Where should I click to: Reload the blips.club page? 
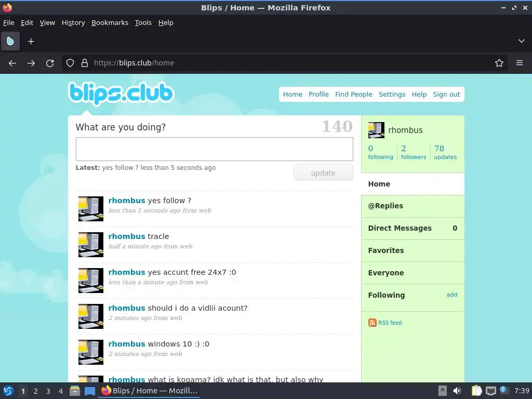point(50,63)
